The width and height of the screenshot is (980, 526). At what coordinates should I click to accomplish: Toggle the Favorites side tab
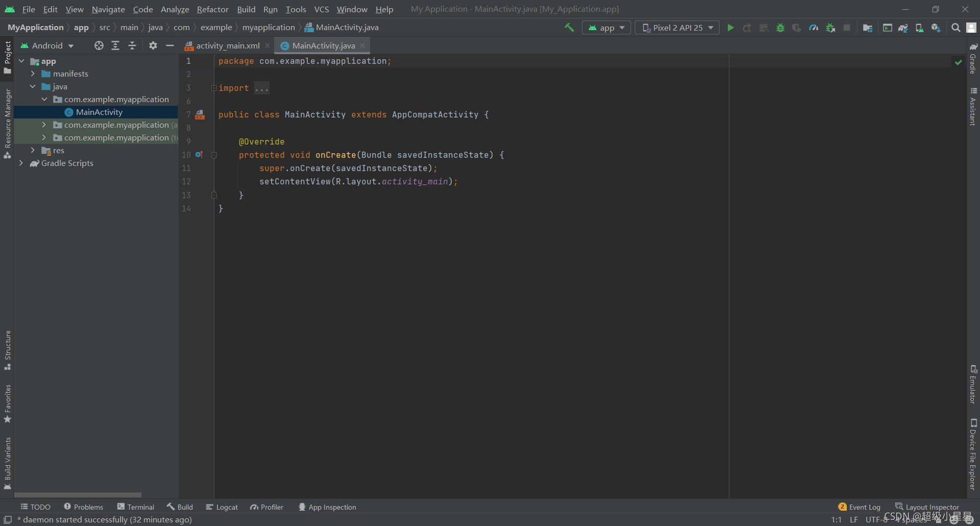tap(7, 403)
